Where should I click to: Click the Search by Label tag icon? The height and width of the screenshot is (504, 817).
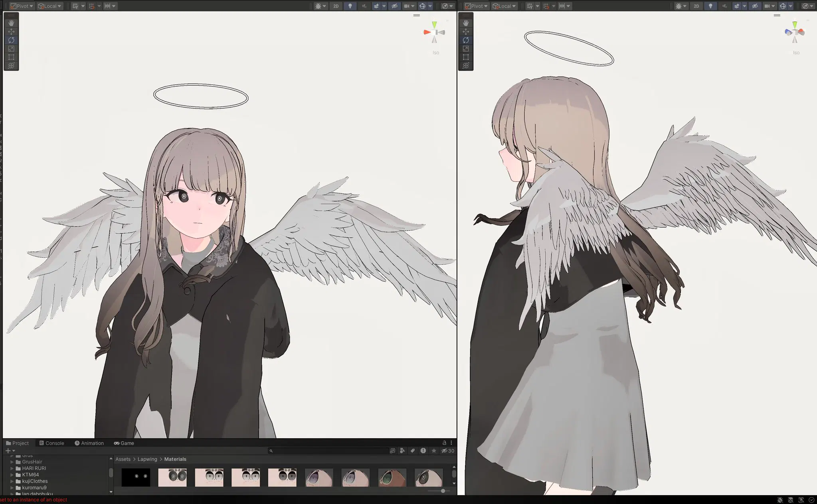tap(413, 451)
